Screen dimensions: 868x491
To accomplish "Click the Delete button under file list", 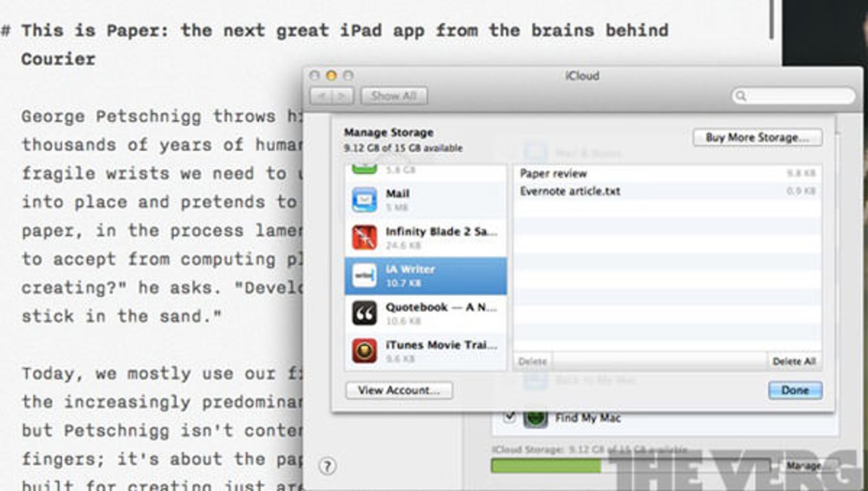I will coord(533,361).
